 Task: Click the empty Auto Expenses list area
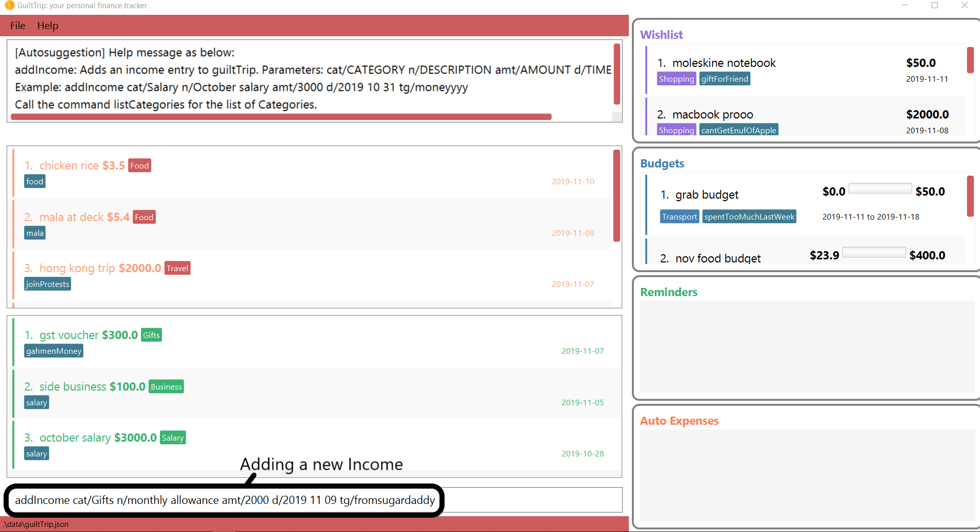click(x=807, y=475)
